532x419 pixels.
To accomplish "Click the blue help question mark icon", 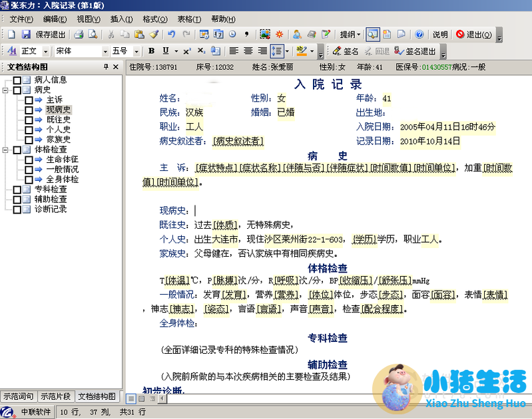I will point(419,35).
